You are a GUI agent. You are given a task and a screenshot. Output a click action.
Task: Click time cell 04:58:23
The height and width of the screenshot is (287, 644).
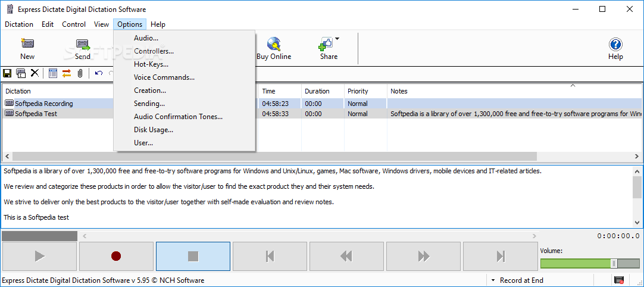(x=274, y=104)
